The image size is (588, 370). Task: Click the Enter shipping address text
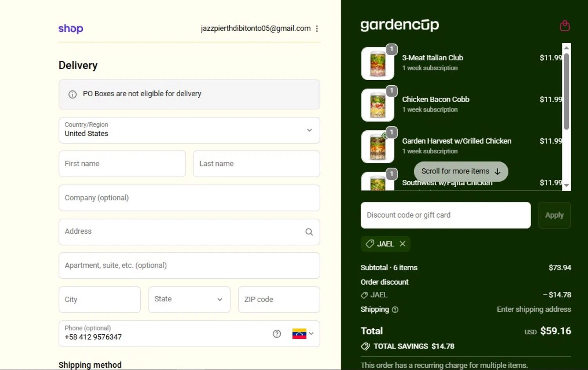pos(534,309)
